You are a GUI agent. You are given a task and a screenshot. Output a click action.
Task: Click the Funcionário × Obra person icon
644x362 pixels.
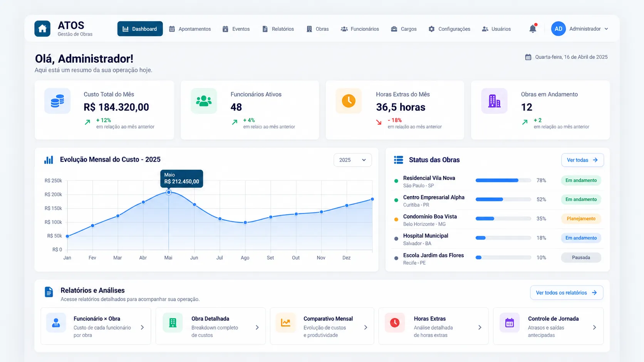click(56, 323)
